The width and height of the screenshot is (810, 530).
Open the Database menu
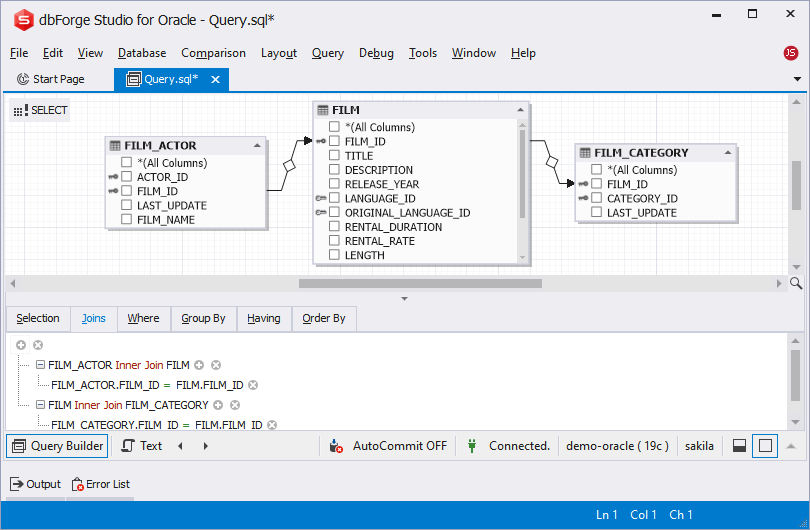coord(141,53)
